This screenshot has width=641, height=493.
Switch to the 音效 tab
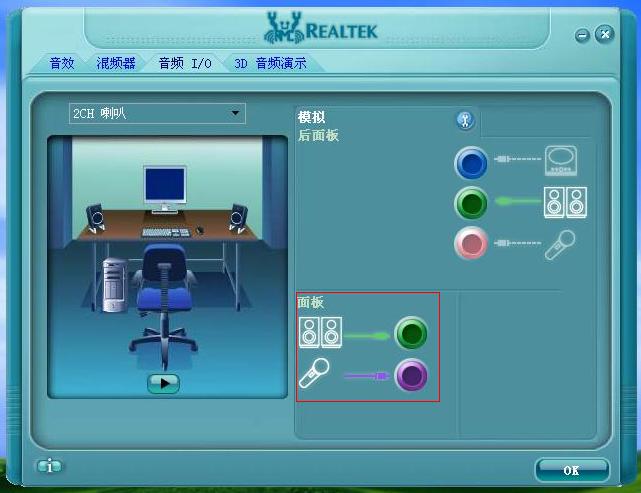(62, 63)
